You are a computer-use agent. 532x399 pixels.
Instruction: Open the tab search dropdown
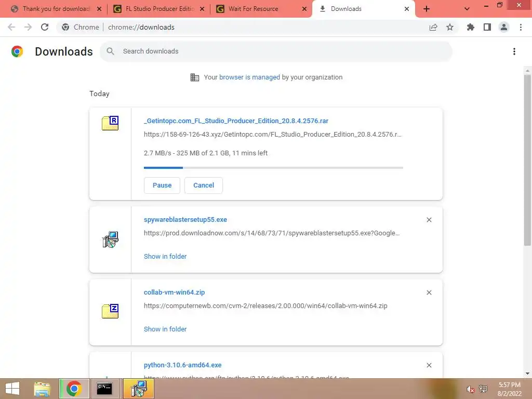point(467,9)
